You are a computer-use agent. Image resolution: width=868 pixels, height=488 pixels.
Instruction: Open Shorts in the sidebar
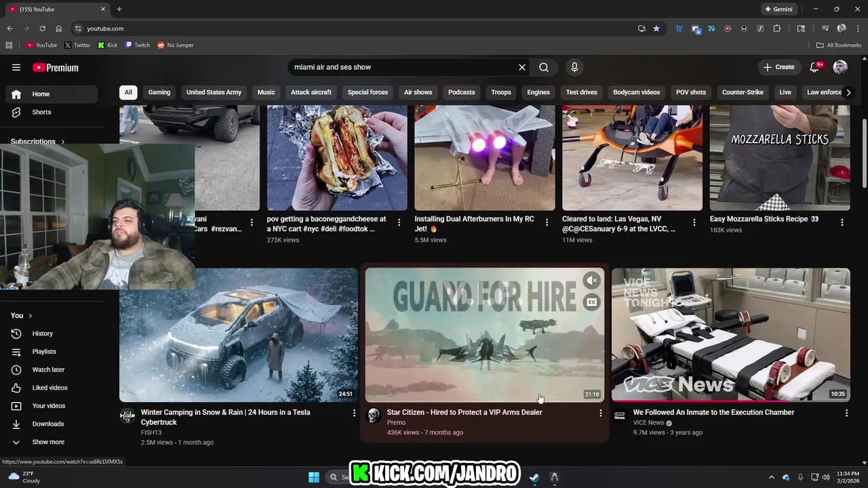pyautogui.click(x=52, y=112)
